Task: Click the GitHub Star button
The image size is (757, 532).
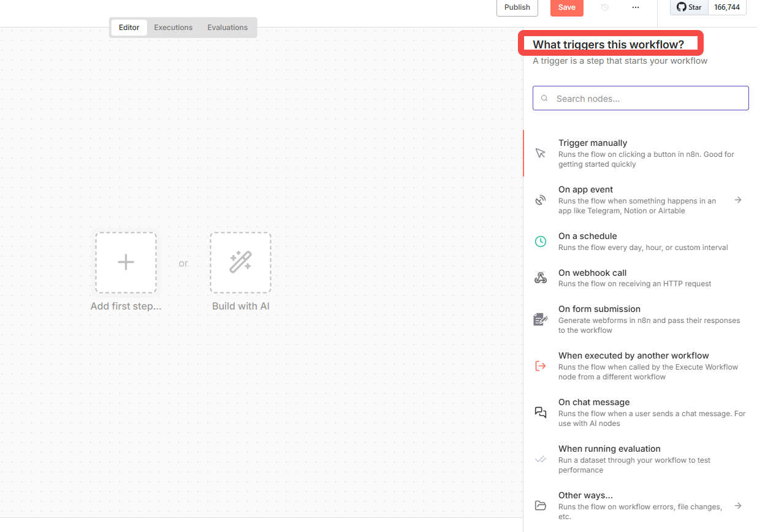Action: [x=690, y=7]
